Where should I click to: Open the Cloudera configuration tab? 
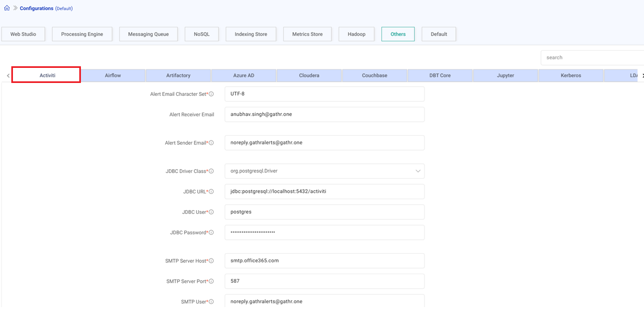click(x=309, y=75)
